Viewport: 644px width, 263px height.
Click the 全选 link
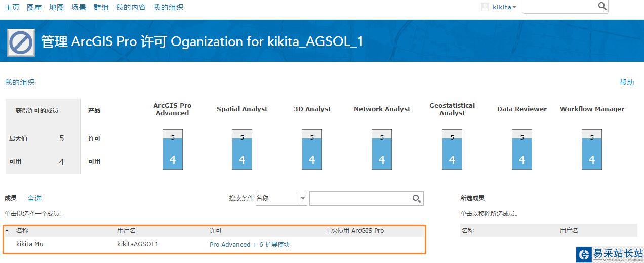pyautogui.click(x=34, y=198)
